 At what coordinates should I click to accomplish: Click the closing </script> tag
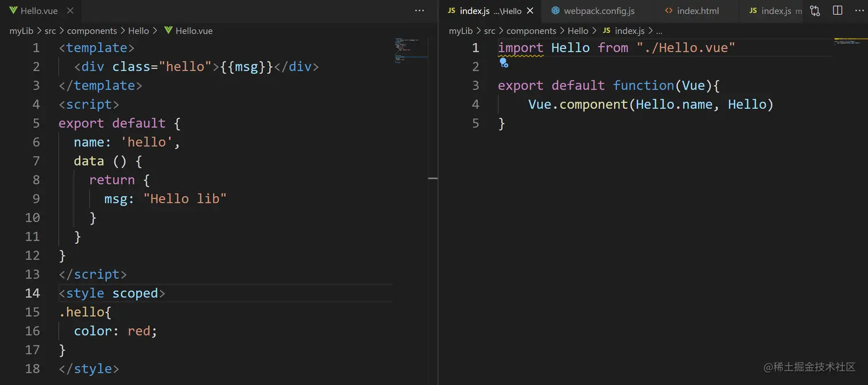pos(92,274)
